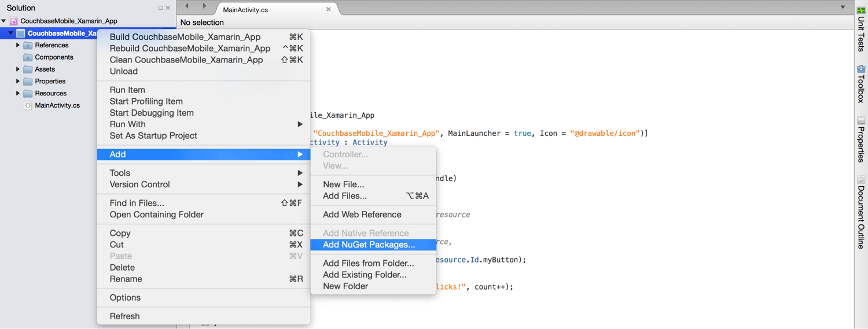Select Find in Files...

(x=204, y=203)
